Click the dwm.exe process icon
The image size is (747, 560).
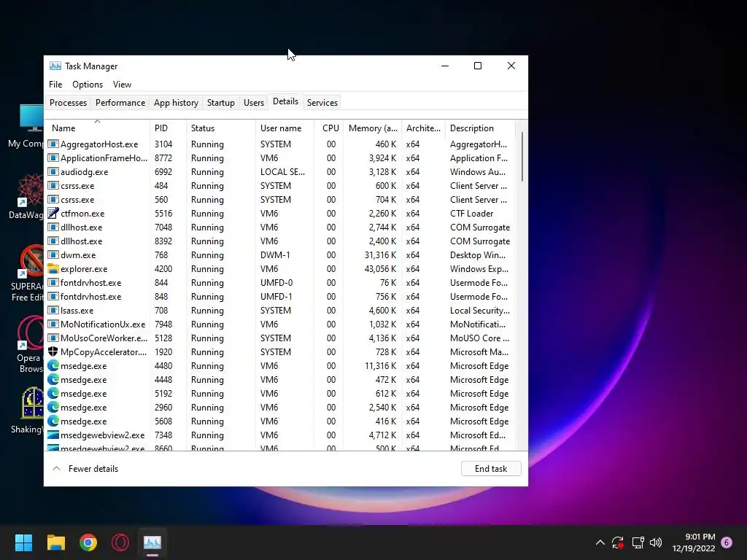click(53, 254)
